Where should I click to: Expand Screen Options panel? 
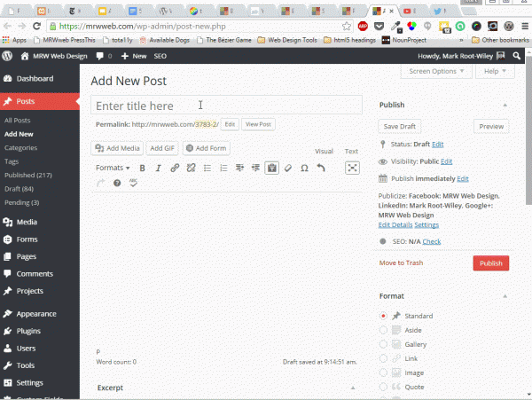pos(436,71)
